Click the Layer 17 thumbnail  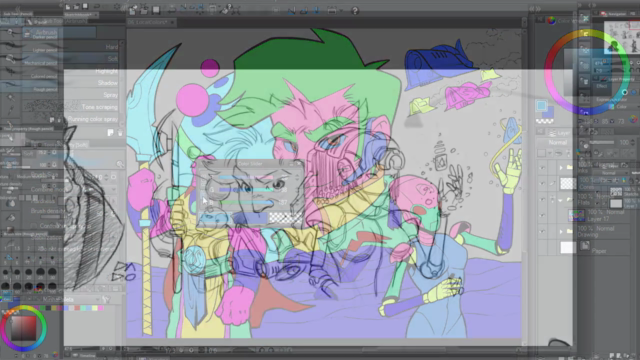(x=576, y=216)
